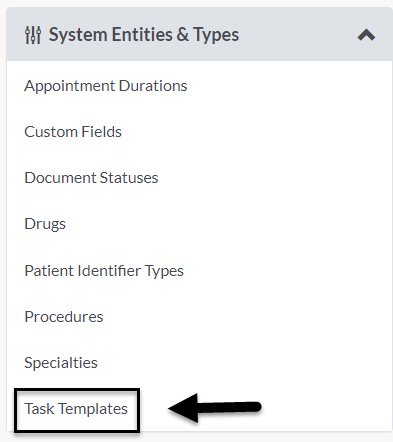
Task: Click the ampersand in the section header
Action: click(x=183, y=35)
